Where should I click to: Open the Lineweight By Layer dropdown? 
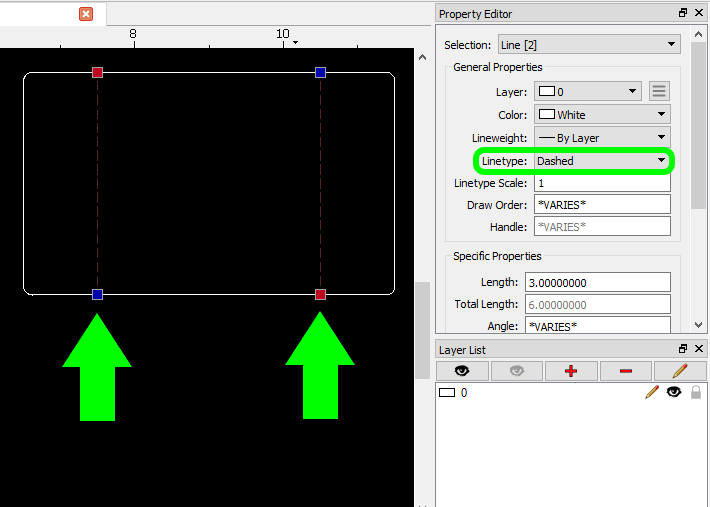601,138
